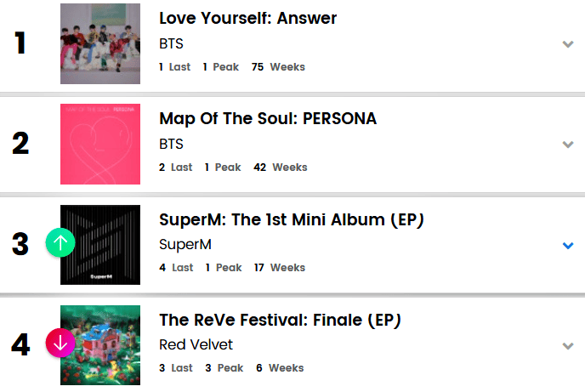Collapse the SuperM entry with blue chevron

[x=568, y=246]
